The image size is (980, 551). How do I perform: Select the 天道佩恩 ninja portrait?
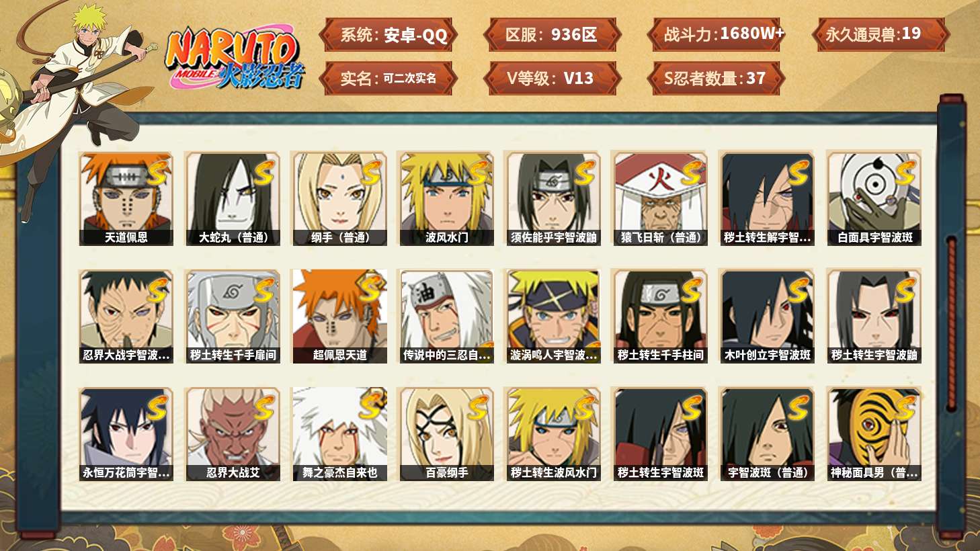pyautogui.click(x=126, y=198)
